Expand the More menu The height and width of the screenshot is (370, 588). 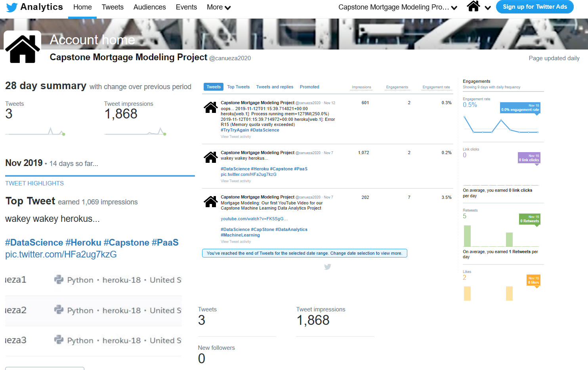click(x=219, y=7)
